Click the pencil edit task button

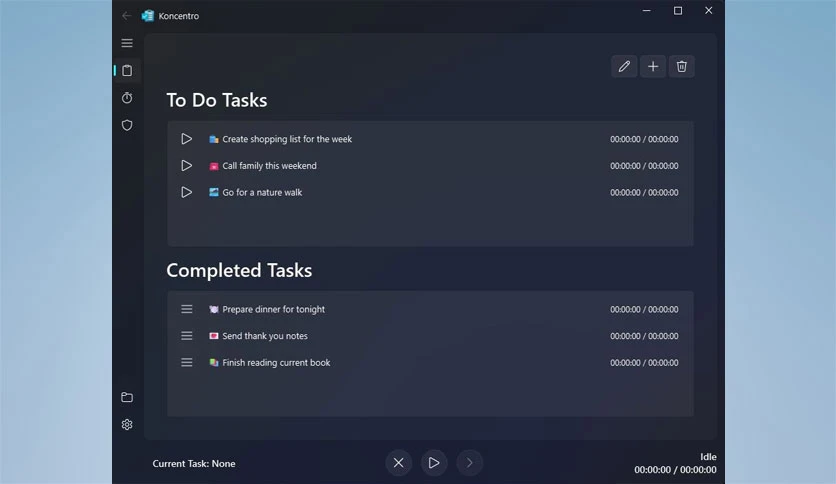(624, 67)
